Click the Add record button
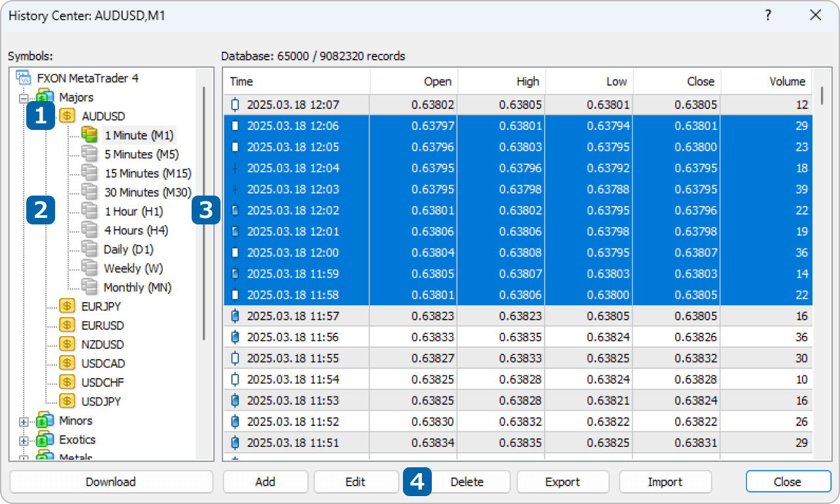This screenshot has width=840, height=504. tap(265, 482)
